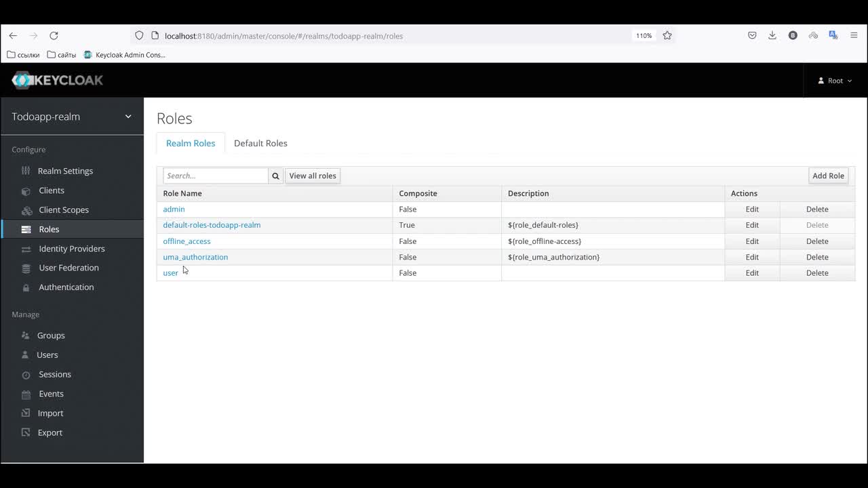Click the ${role_offline-access} description cell
Image resolution: width=868 pixels, height=488 pixels.
pos(613,241)
